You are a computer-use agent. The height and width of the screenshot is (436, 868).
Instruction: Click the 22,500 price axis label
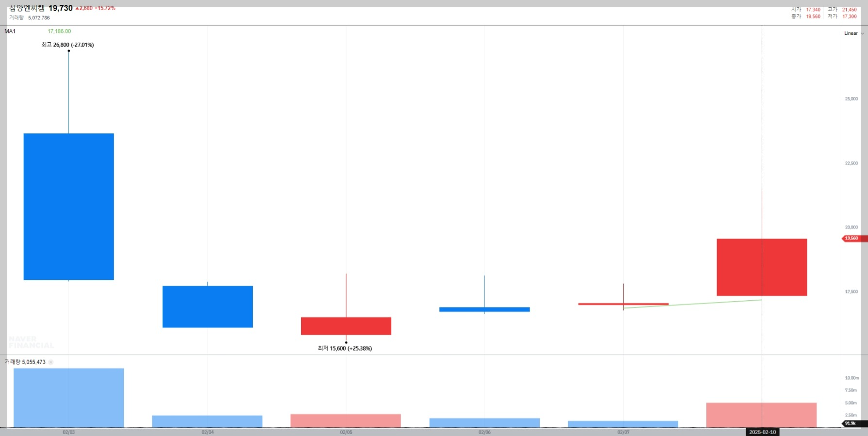point(851,163)
